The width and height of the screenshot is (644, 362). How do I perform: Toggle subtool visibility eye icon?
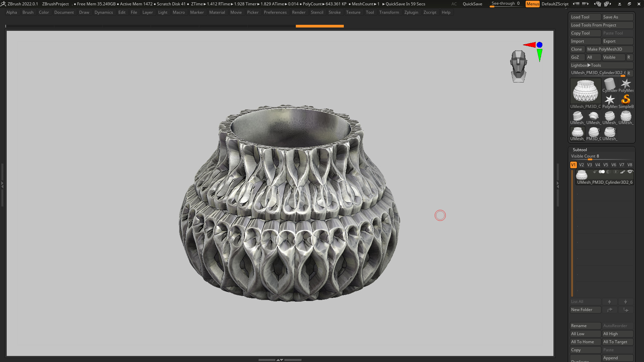click(x=630, y=172)
